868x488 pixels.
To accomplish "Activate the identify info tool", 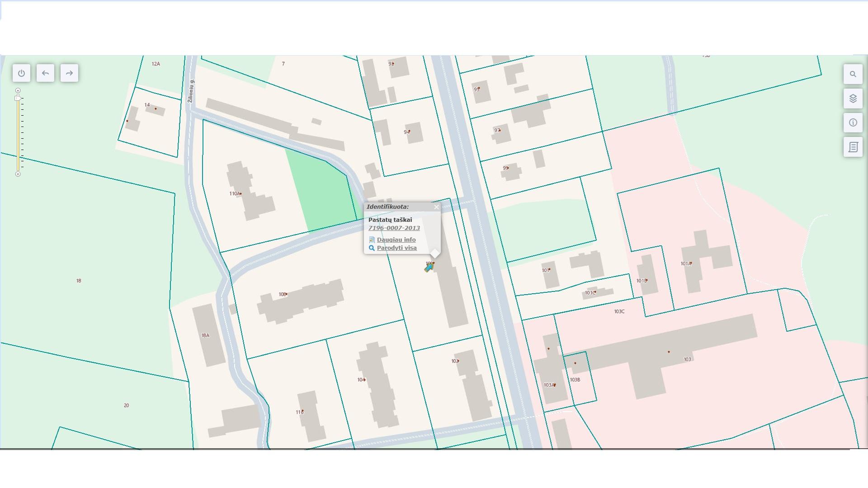I will [x=853, y=122].
